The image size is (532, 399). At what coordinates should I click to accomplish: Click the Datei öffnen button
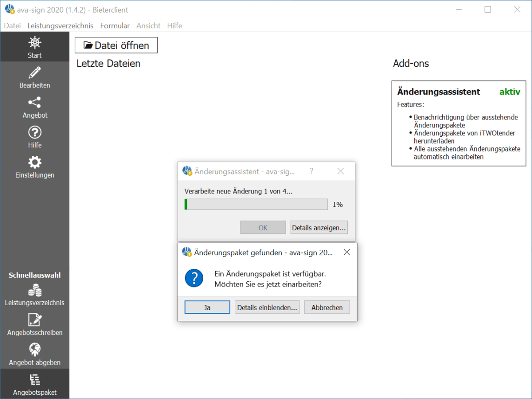116,45
